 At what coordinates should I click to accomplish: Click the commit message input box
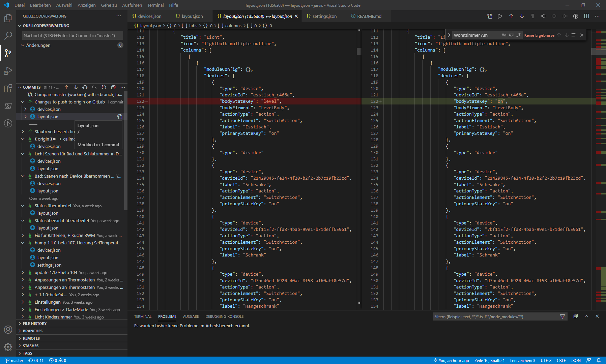click(73, 35)
